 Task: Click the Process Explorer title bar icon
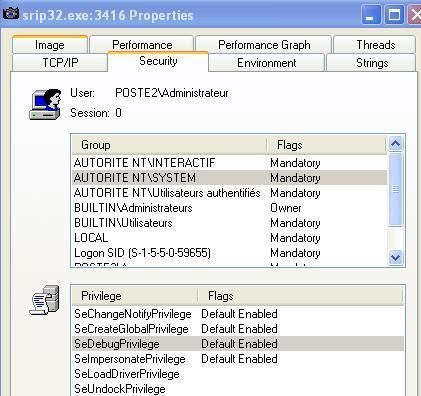[x=11, y=14]
